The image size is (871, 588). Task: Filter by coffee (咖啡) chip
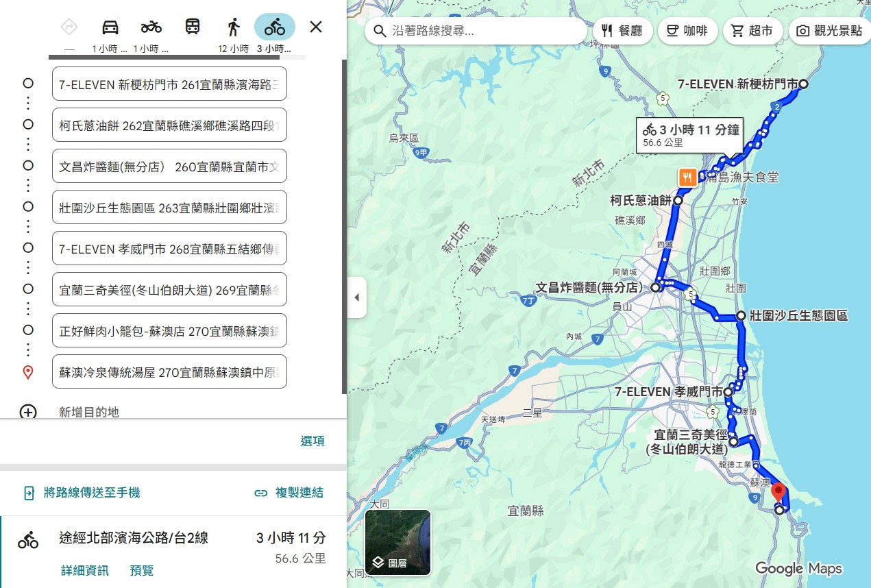[x=687, y=31]
